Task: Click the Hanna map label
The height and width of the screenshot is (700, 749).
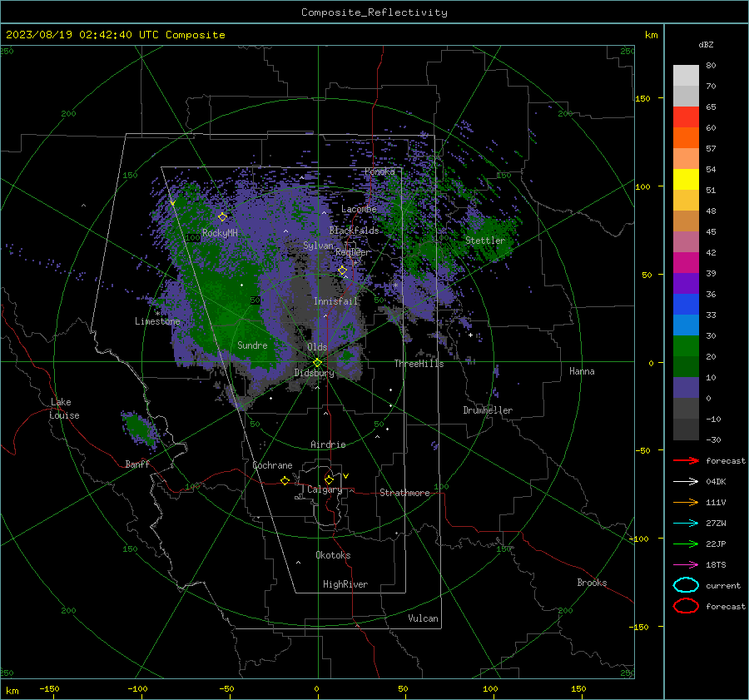Action: 582,371
